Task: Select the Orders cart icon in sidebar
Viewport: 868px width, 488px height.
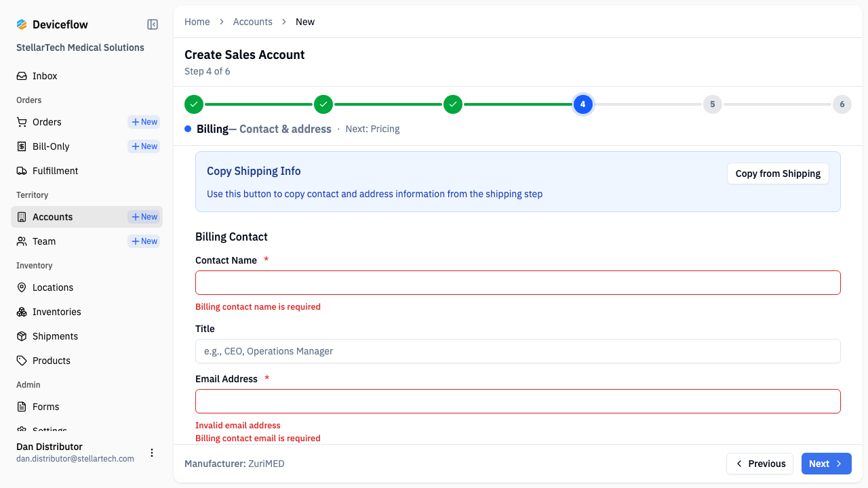Action: (21, 122)
